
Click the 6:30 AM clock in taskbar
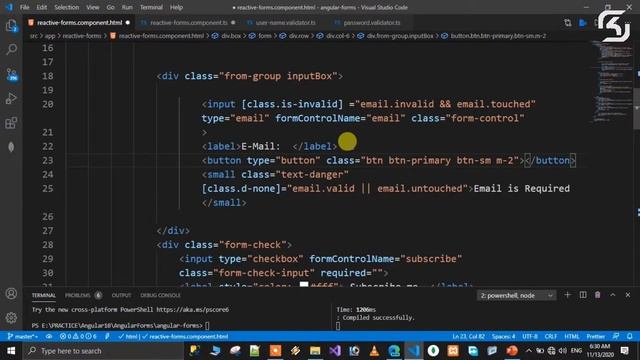(x=600, y=351)
